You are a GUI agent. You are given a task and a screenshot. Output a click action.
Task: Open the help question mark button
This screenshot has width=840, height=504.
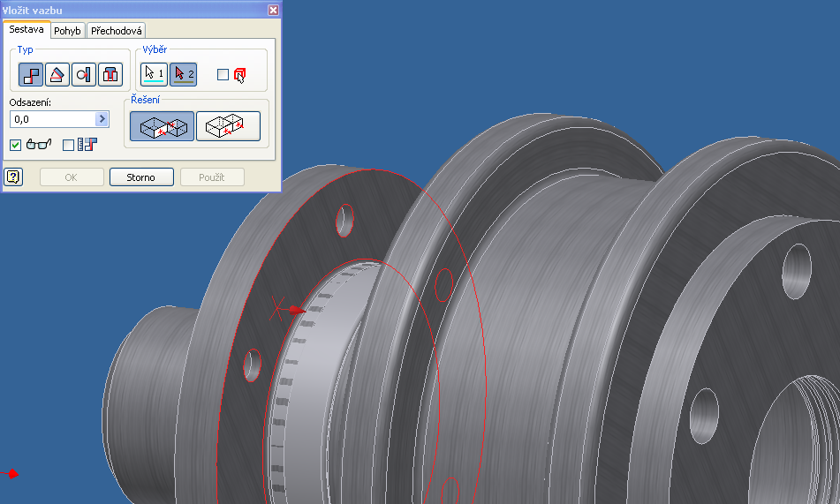13,177
